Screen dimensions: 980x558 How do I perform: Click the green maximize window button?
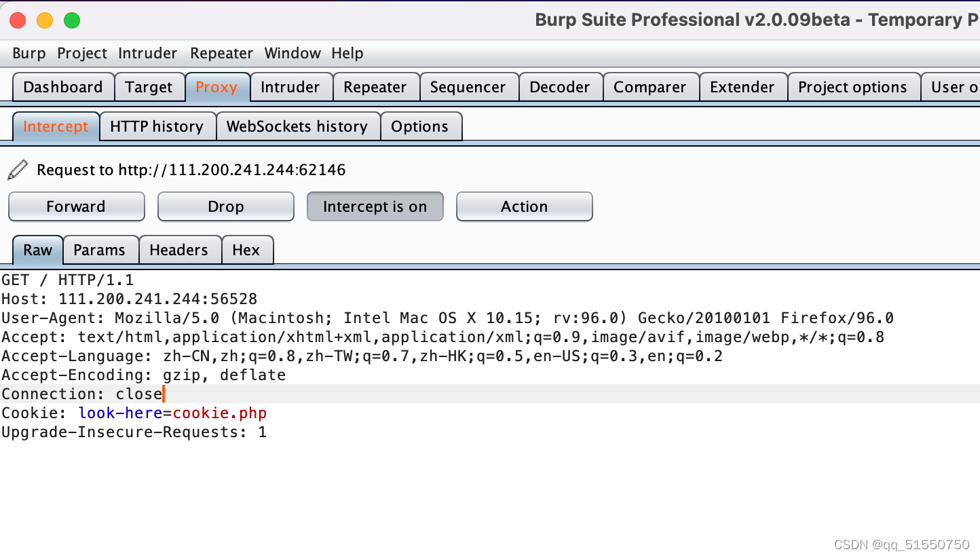tap(72, 20)
